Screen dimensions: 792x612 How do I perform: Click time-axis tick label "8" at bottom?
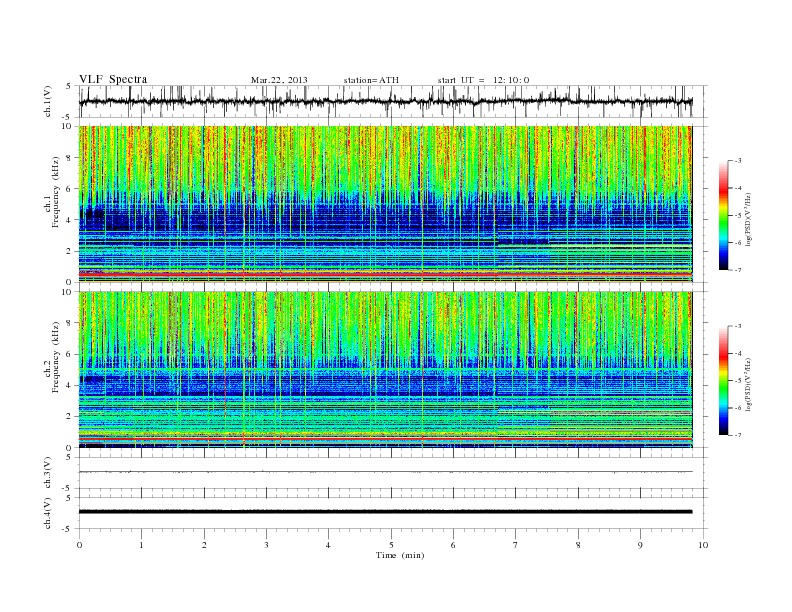click(x=578, y=545)
